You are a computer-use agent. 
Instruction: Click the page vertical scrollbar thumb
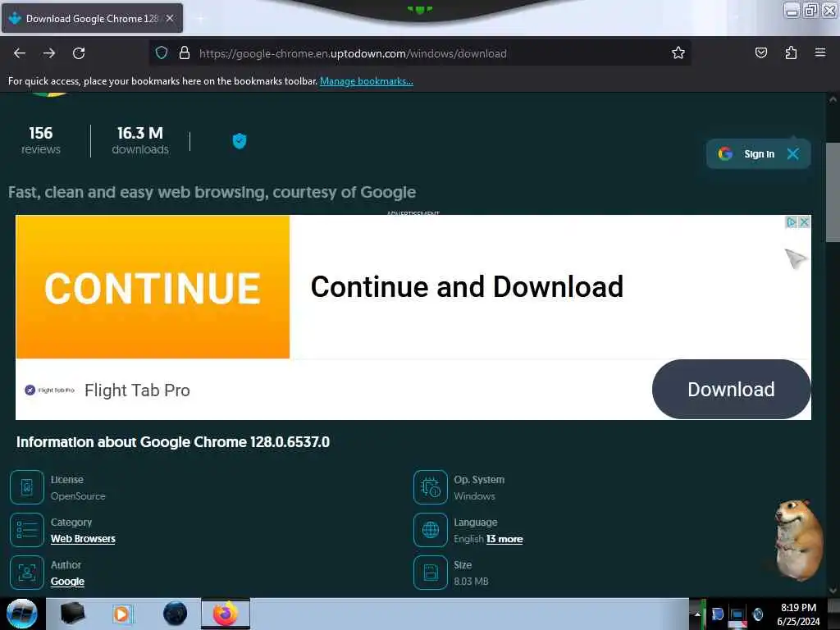pyautogui.click(x=833, y=192)
